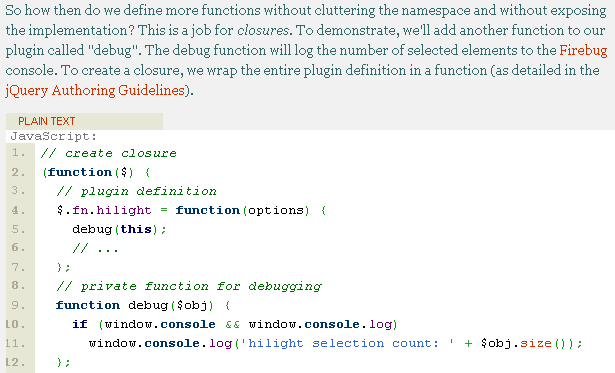
Task: Click the '// plugin definition' comment
Action: point(136,191)
